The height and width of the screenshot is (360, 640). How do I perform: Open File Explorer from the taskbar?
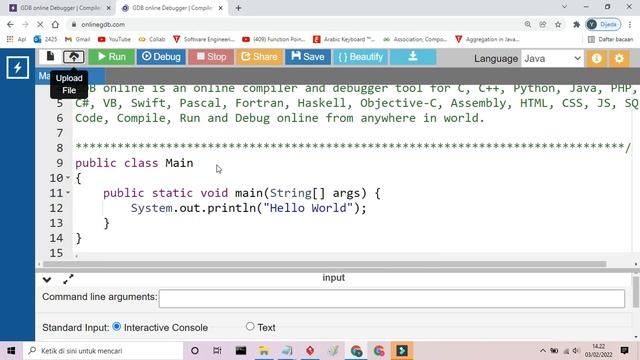pos(264,351)
